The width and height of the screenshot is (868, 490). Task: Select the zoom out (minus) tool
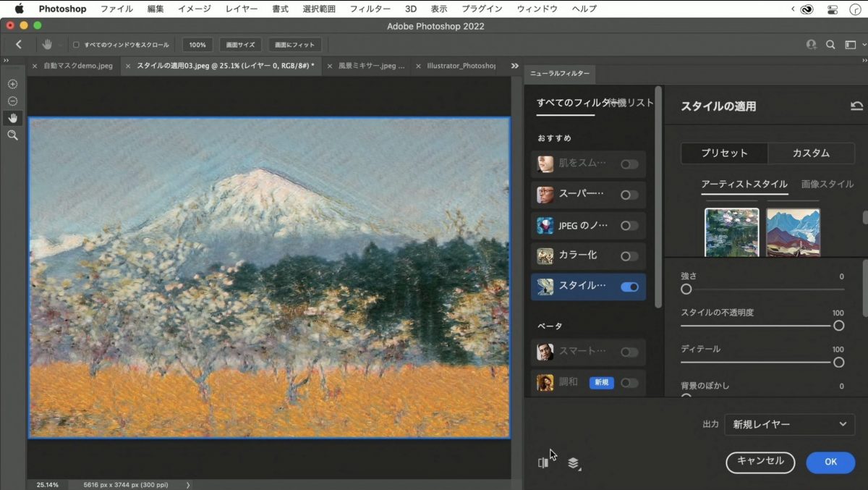coord(12,101)
